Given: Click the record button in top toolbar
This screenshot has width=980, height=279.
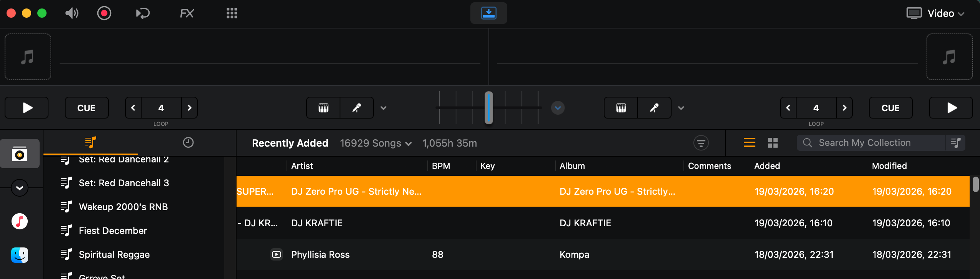Looking at the screenshot, I should (104, 13).
